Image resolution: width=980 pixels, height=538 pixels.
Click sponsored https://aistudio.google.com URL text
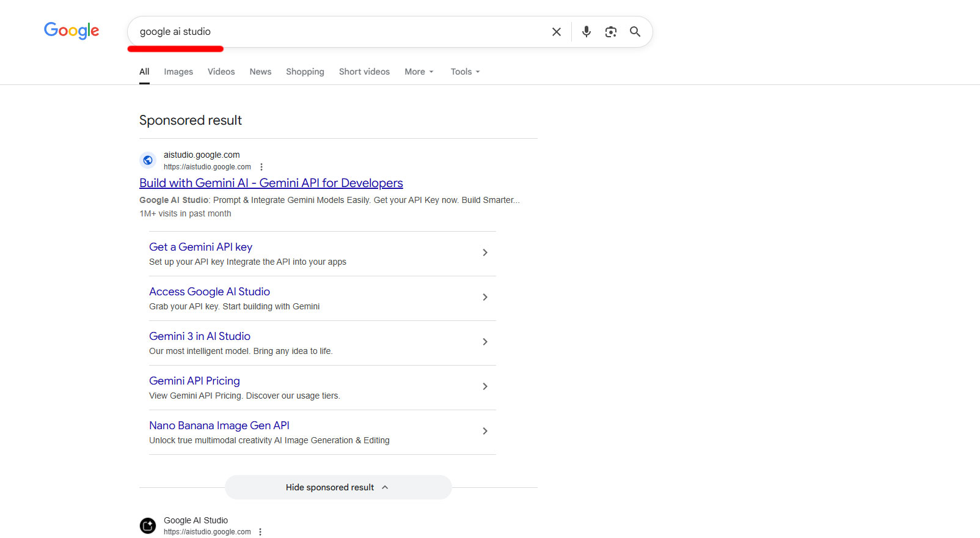tap(207, 167)
